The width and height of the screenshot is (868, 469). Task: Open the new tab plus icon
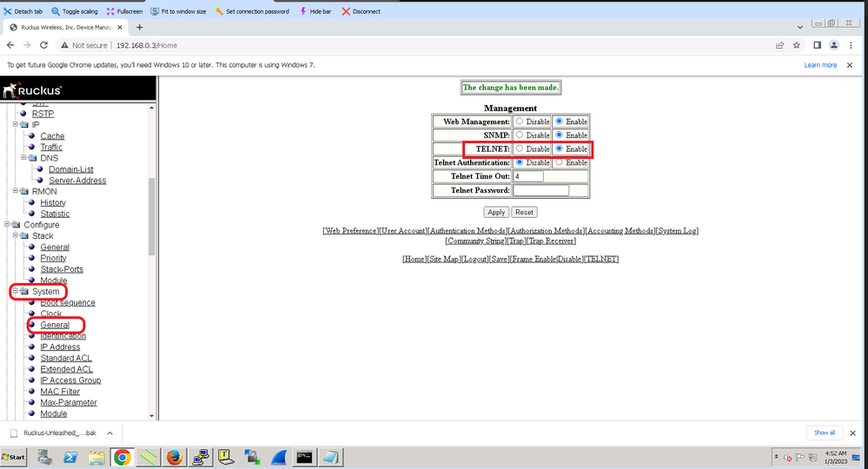point(139,27)
